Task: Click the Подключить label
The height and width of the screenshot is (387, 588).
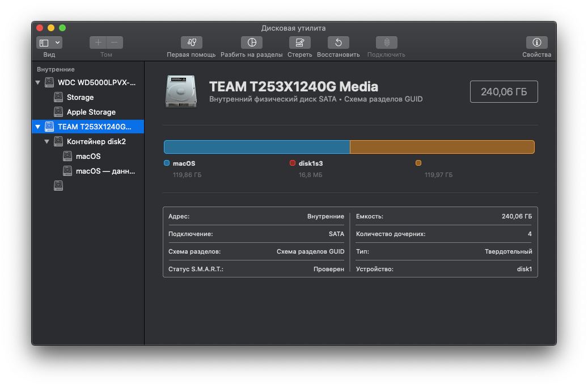Action: pos(386,54)
